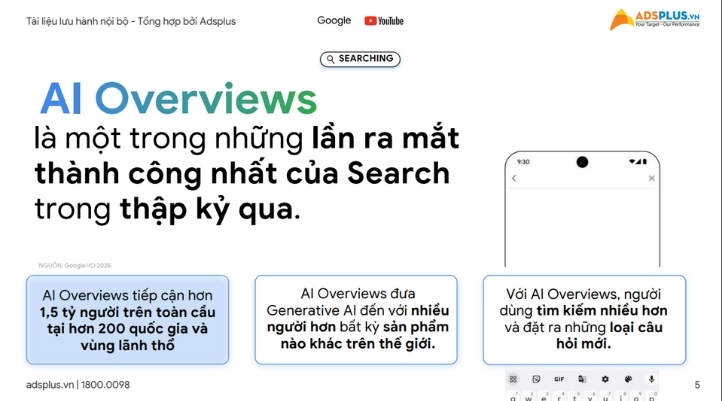The width and height of the screenshot is (722, 401).
Task: Click the YouTube logo in the header
Action: point(384,21)
